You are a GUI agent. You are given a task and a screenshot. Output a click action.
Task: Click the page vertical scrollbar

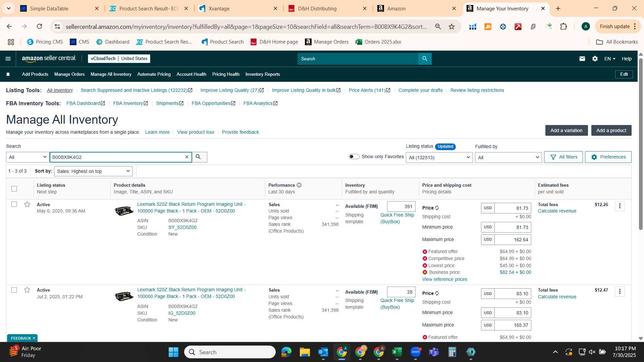(x=641, y=144)
